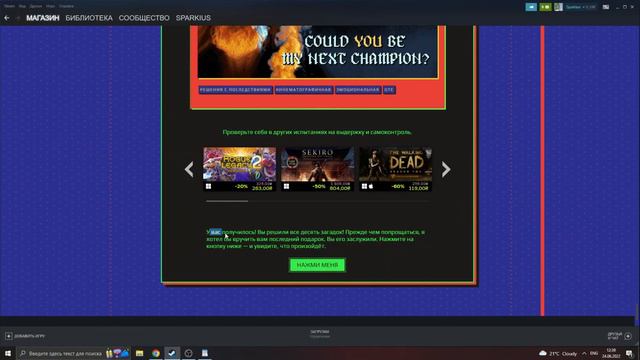Go forward with the Steam forward arrow
Screen dimensions: 640x360
click(18, 18)
